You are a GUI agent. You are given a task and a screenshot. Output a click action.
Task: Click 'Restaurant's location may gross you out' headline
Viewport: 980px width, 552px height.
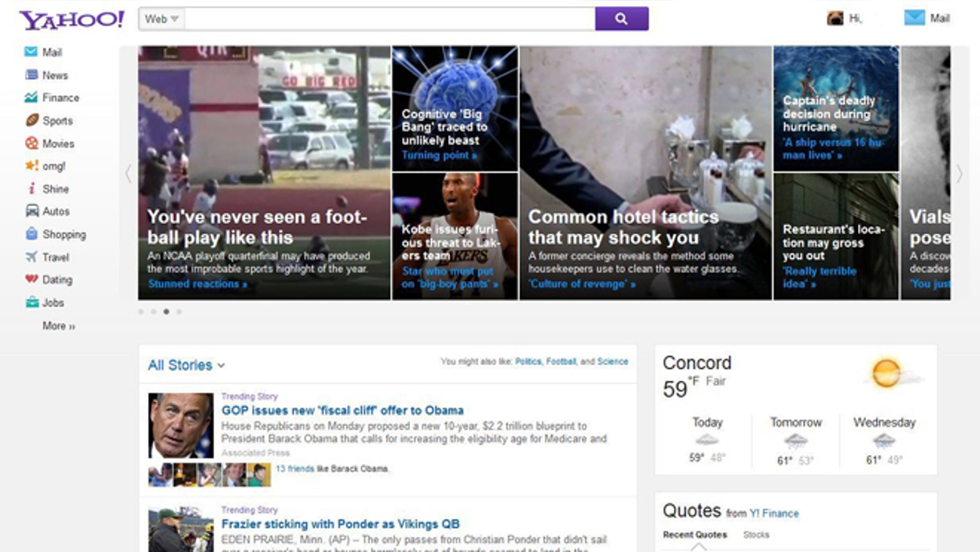[x=833, y=242]
